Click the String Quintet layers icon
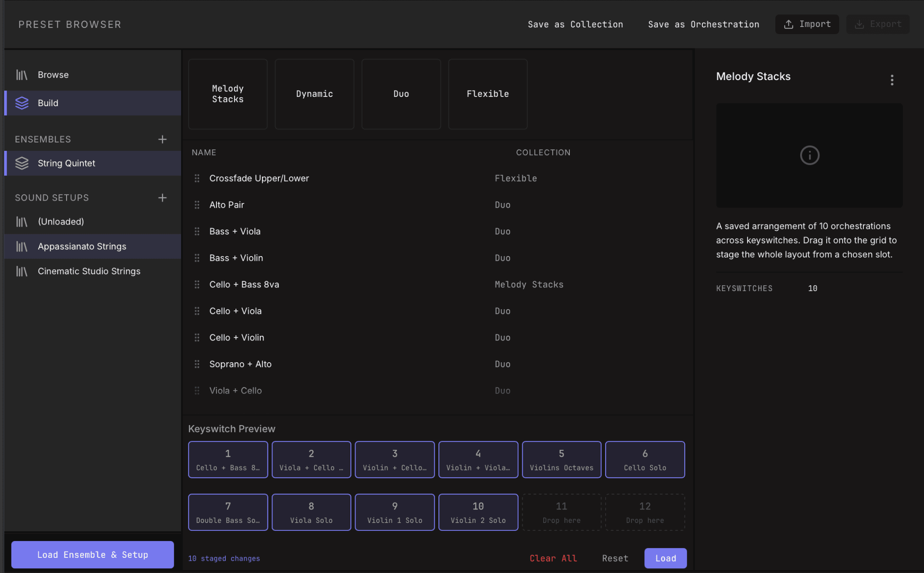924x573 pixels. click(21, 163)
